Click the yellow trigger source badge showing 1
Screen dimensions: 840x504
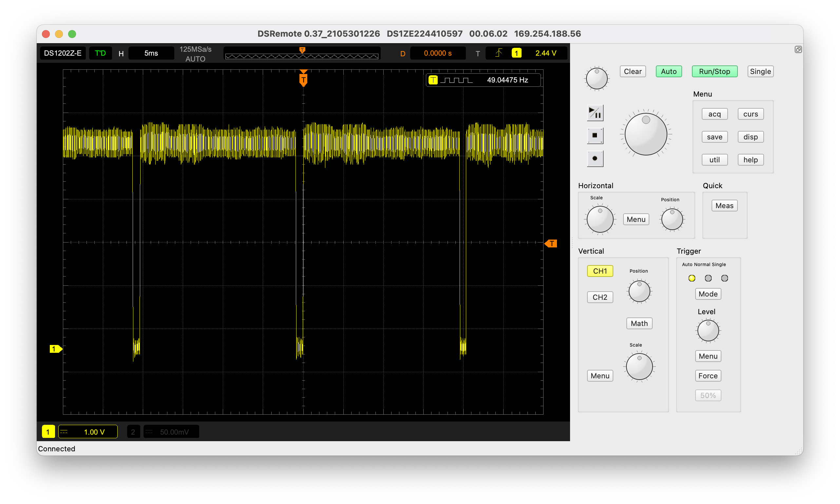pos(516,53)
